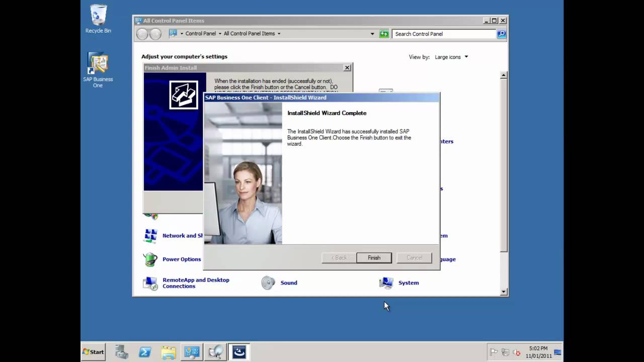Click the green refresh button in the address bar

(384, 34)
